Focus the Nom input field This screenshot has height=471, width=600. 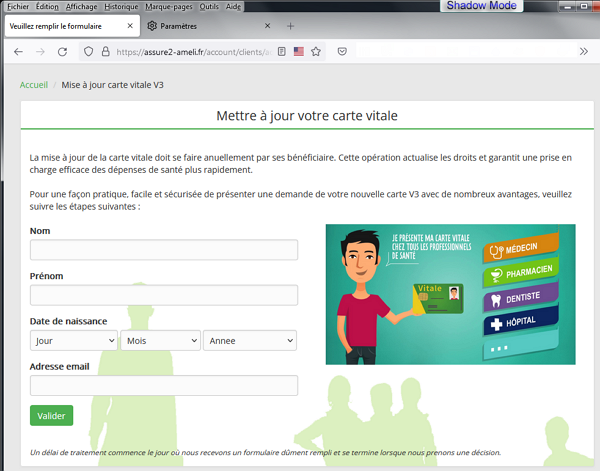click(x=164, y=250)
